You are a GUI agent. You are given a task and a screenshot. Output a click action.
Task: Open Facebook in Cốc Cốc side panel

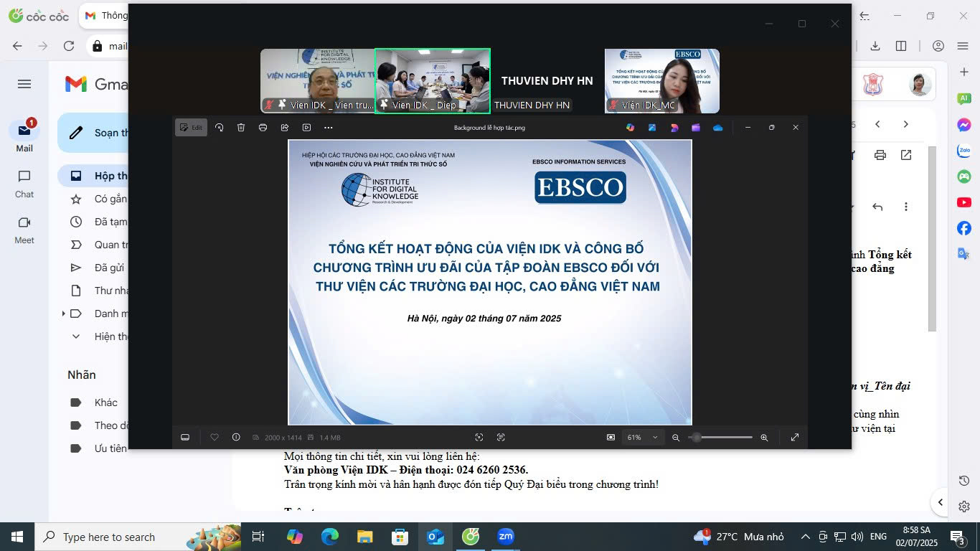pyautogui.click(x=964, y=228)
